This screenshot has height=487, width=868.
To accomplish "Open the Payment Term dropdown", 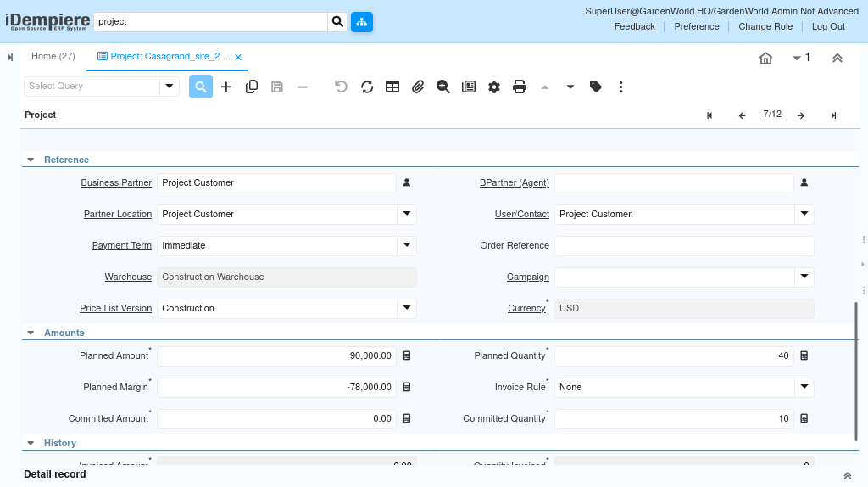I will (407, 245).
